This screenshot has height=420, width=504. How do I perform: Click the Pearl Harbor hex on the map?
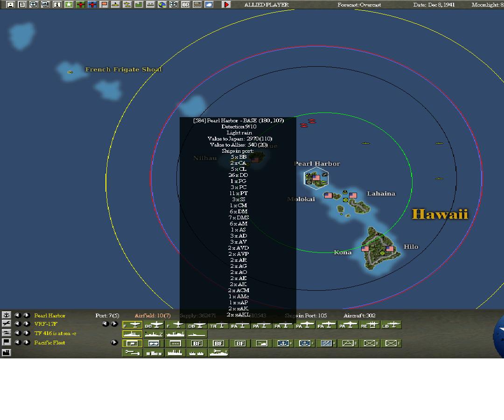click(x=316, y=178)
